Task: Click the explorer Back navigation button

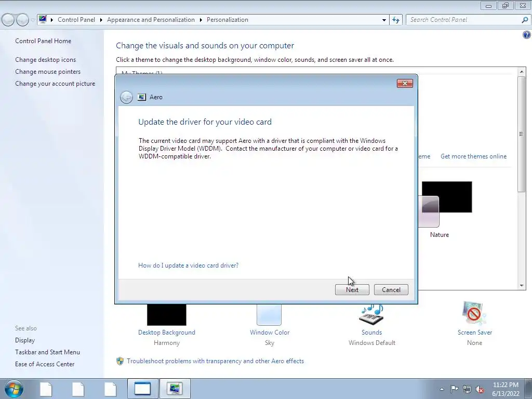Action: (8, 20)
